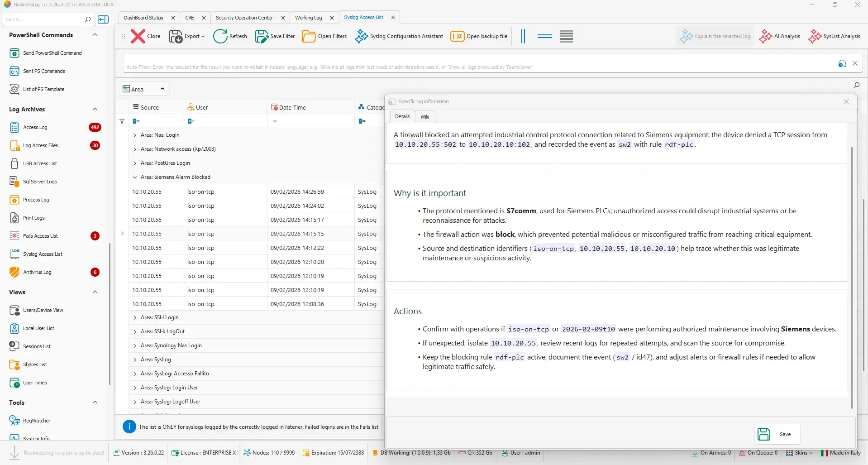
Task: Switch to vertical split layout icon
Action: pyautogui.click(x=523, y=36)
